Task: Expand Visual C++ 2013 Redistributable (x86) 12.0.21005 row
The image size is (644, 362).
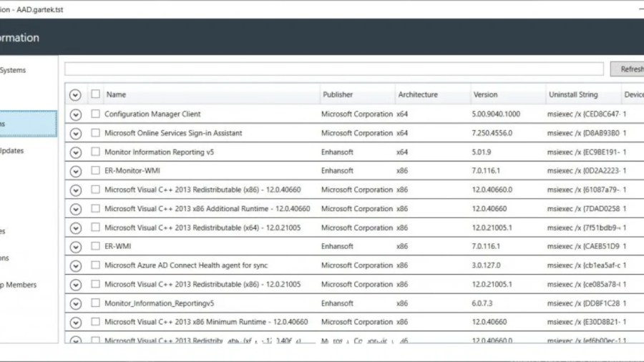Action: pos(76,285)
